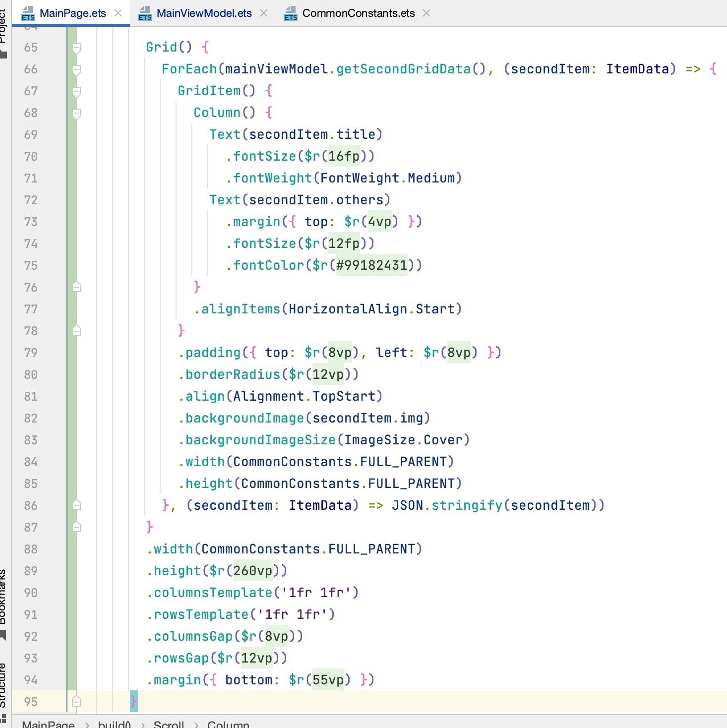Click Column in the breadcrumb bar
Image resolution: width=727 pixels, height=728 pixels.
228,724
